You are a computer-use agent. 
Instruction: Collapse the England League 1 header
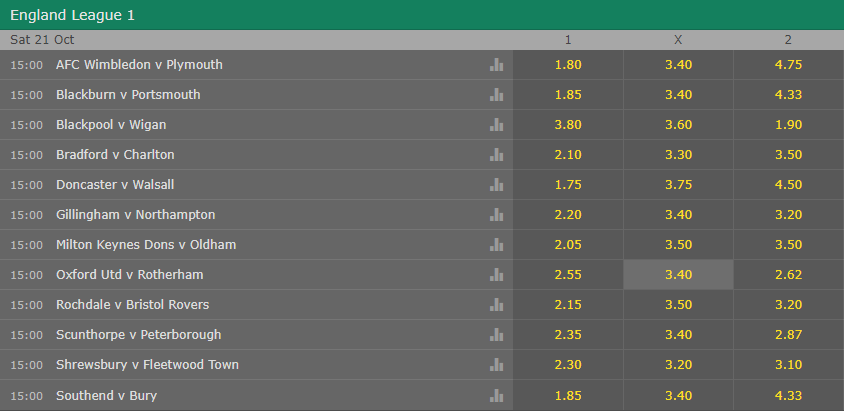click(x=422, y=15)
